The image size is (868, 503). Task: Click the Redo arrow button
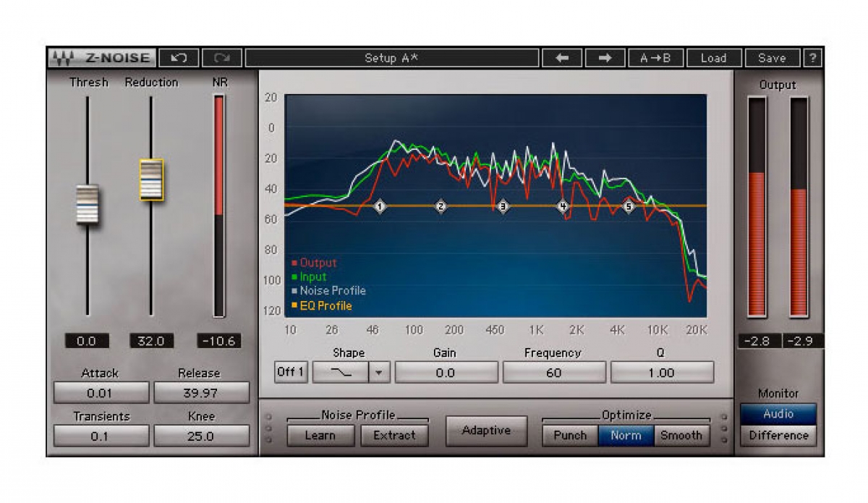tap(222, 58)
